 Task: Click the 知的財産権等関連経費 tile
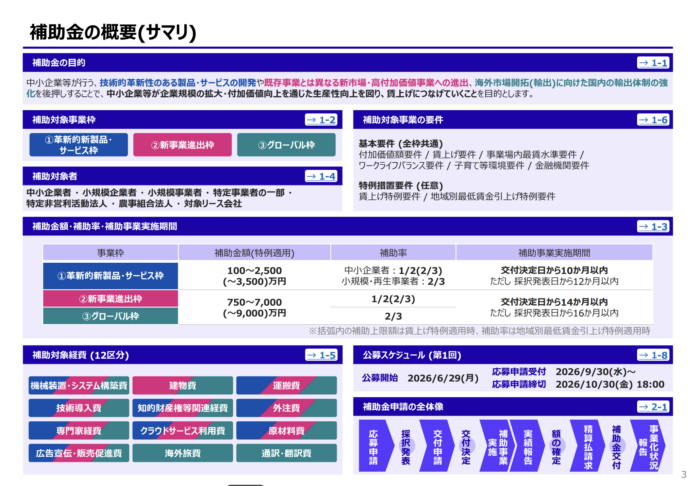(x=183, y=408)
